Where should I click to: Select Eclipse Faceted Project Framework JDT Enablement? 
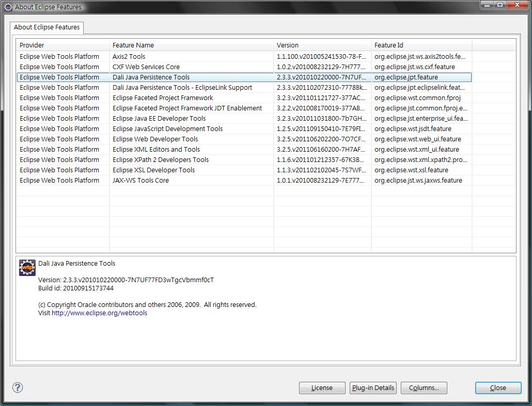point(244,108)
